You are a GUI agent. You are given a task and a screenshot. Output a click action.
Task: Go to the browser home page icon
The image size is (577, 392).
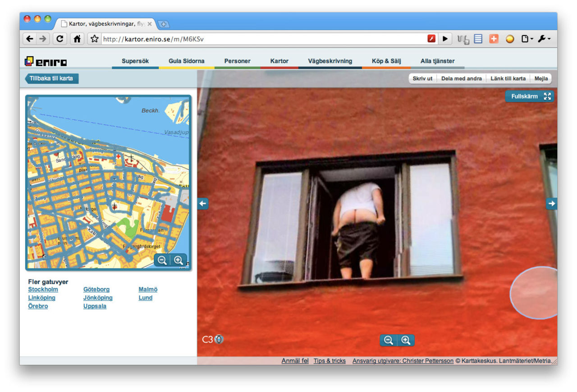[x=77, y=39]
